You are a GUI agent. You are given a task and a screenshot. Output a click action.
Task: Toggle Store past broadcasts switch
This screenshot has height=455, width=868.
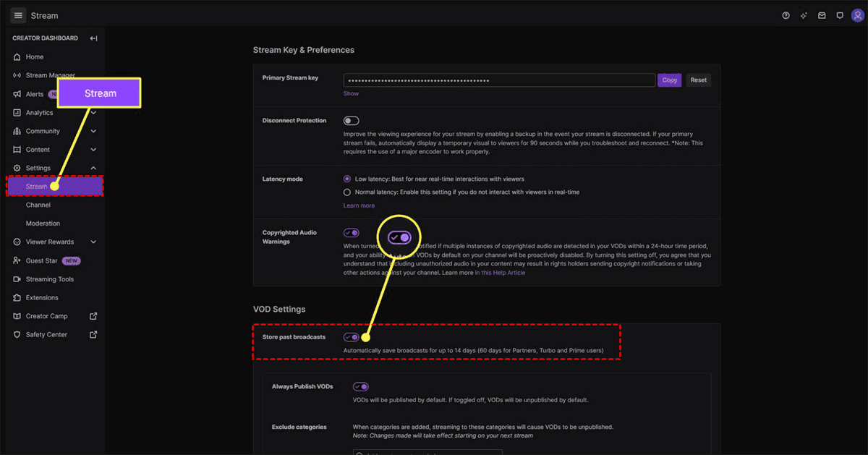pos(352,337)
